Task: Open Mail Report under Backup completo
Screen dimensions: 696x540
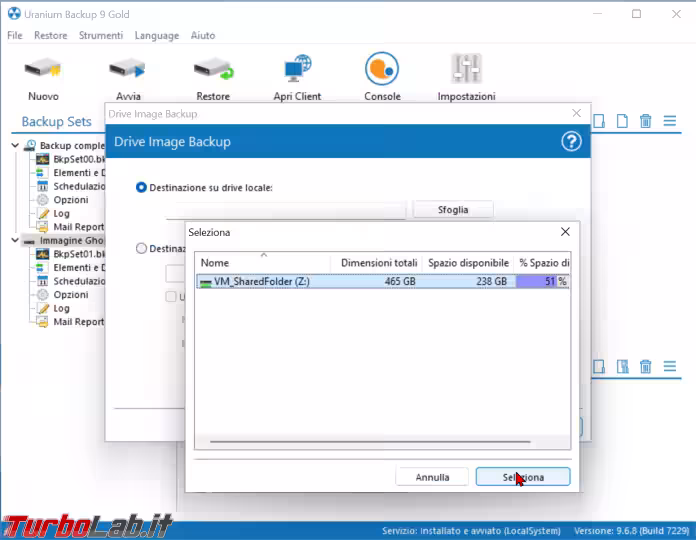Action: (x=70, y=227)
